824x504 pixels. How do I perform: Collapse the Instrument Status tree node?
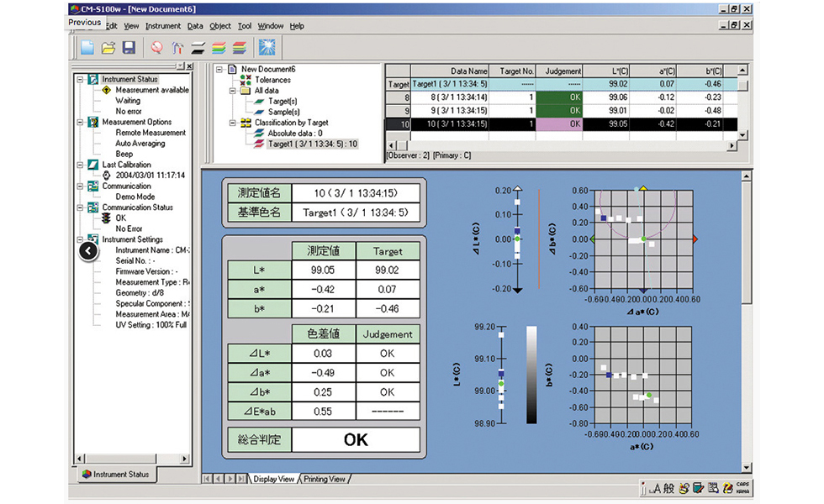click(x=80, y=79)
